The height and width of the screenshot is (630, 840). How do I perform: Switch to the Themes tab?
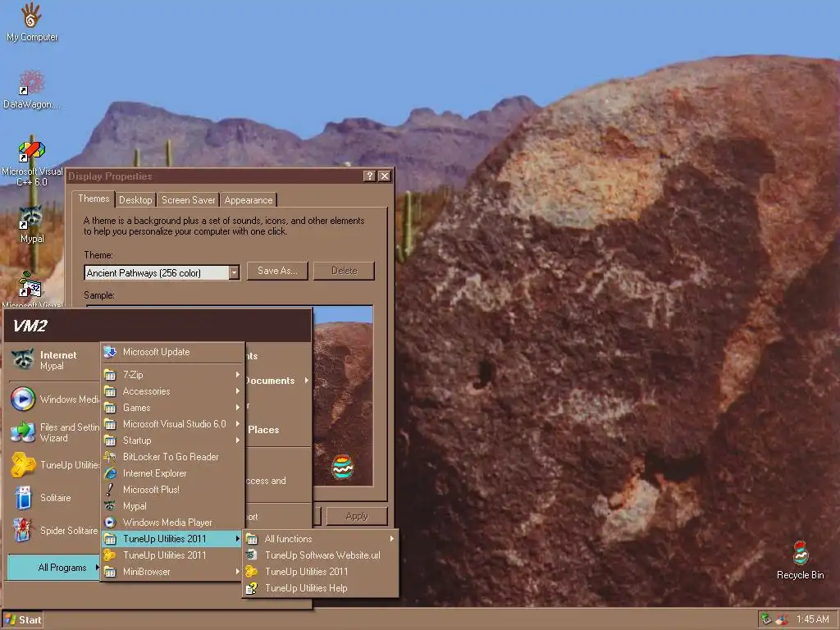pyautogui.click(x=94, y=199)
